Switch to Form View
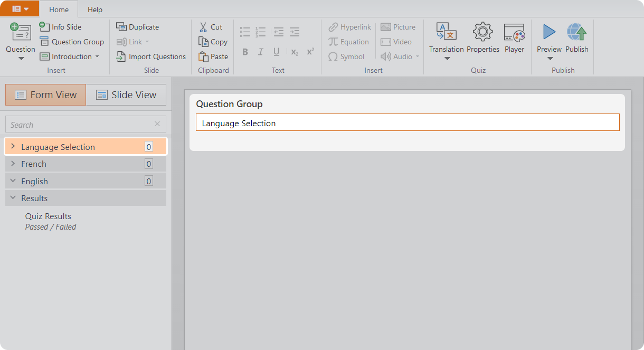The width and height of the screenshot is (644, 350). (46, 95)
